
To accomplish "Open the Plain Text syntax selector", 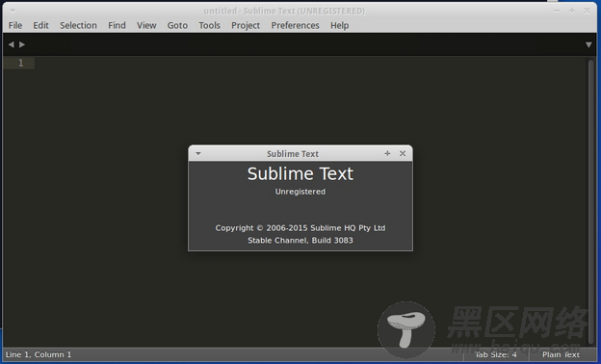I will pos(561,354).
